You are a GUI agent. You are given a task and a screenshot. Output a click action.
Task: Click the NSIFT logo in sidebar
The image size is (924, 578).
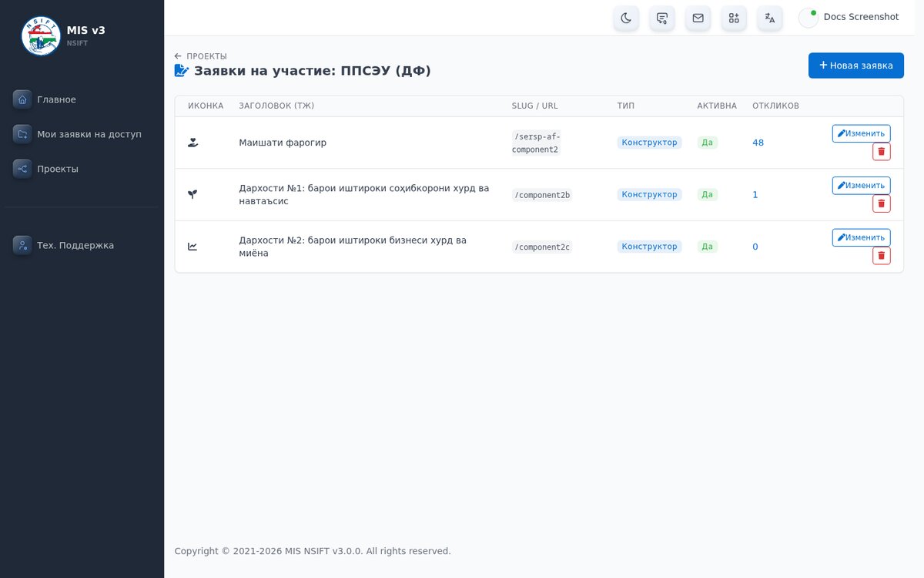coord(41,35)
